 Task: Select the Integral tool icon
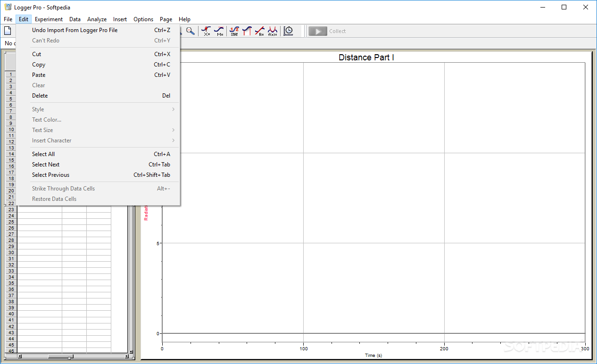tap(247, 31)
